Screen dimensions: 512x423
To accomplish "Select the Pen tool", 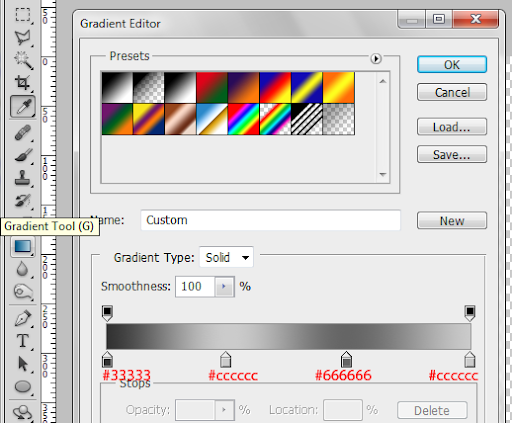I will click(x=23, y=318).
